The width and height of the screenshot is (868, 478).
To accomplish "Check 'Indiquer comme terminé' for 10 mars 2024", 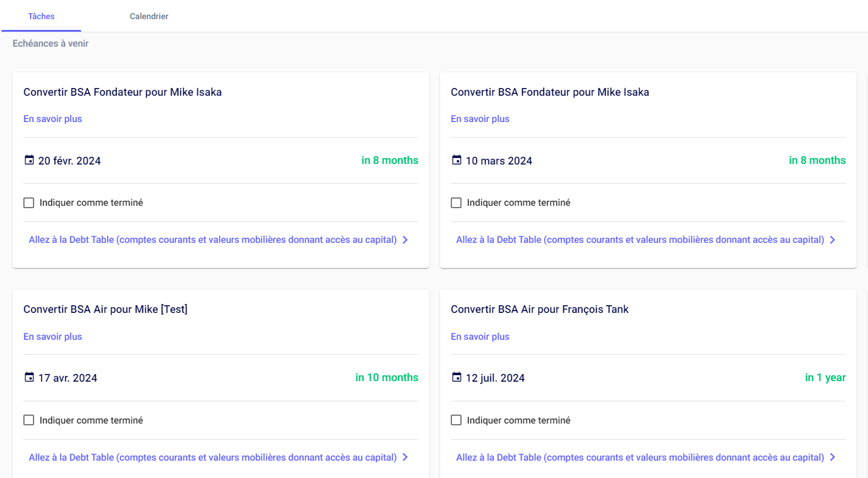I will 456,203.
